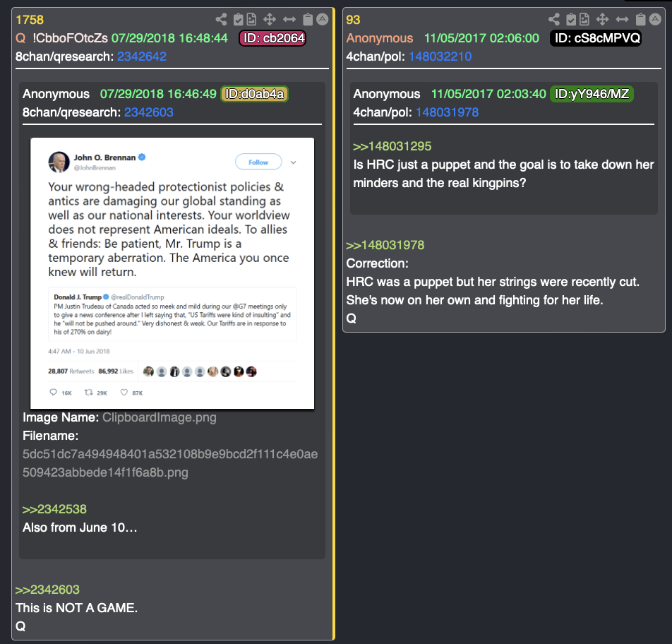
Task: Click image file icon on post 1758
Action: [x=251, y=19]
